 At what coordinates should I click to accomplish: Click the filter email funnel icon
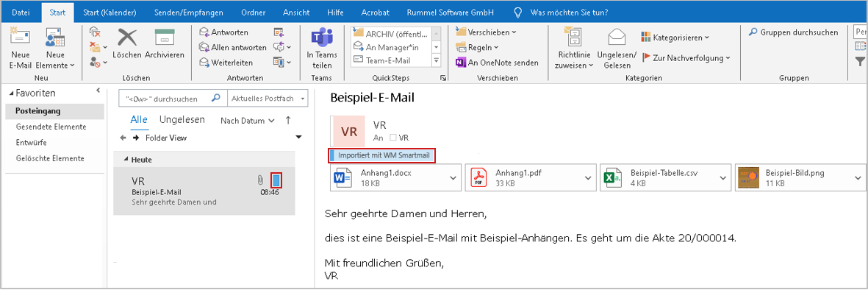coord(860,61)
